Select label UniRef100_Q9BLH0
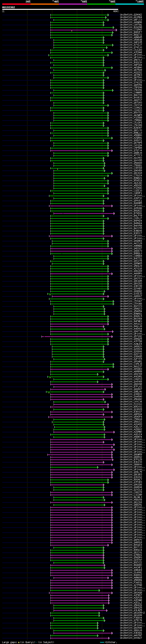The height and width of the screenshot is (644, 146). [x=131, y=392]
